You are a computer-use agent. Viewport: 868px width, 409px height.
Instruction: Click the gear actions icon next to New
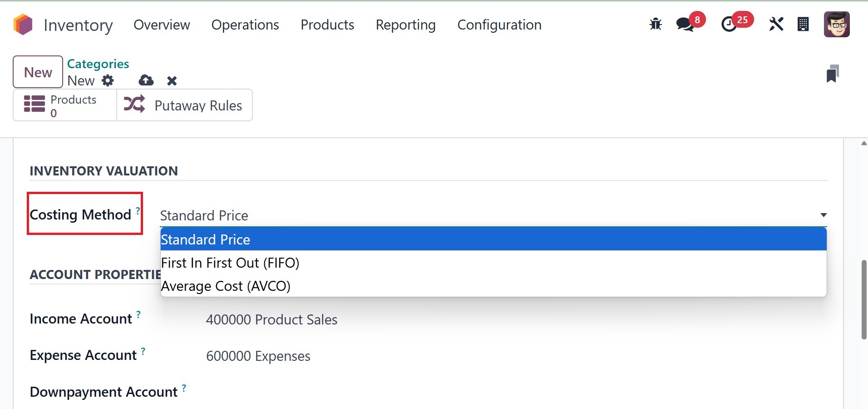[108, 81]
